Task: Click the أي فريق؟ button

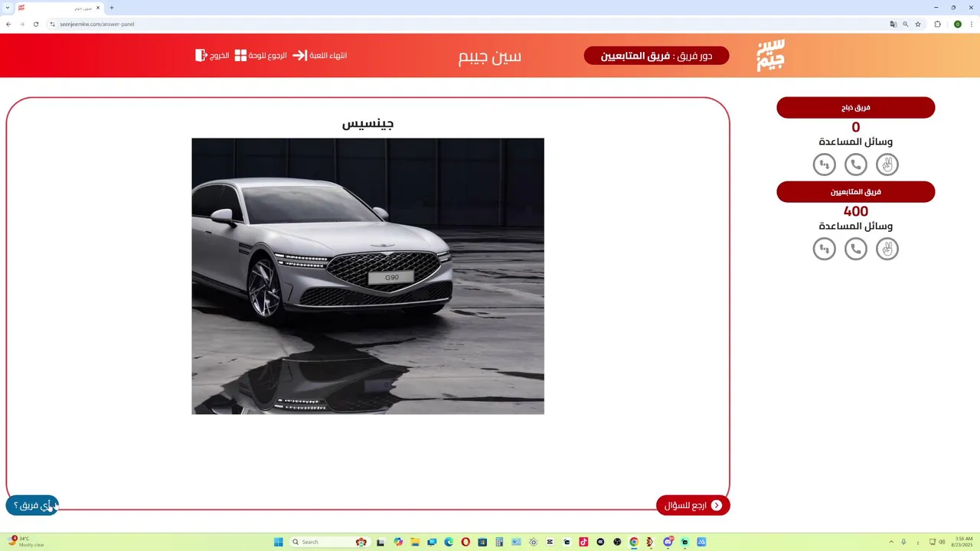Action: click(32, 505)
